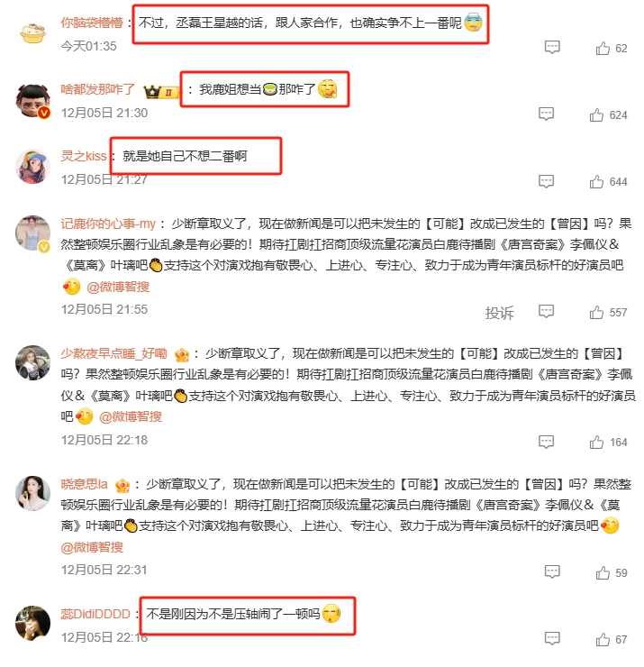This screenshot has width=644, height=667.
Task: Reply to 晓意思la's comment
Action: click(x=552, y=571)
